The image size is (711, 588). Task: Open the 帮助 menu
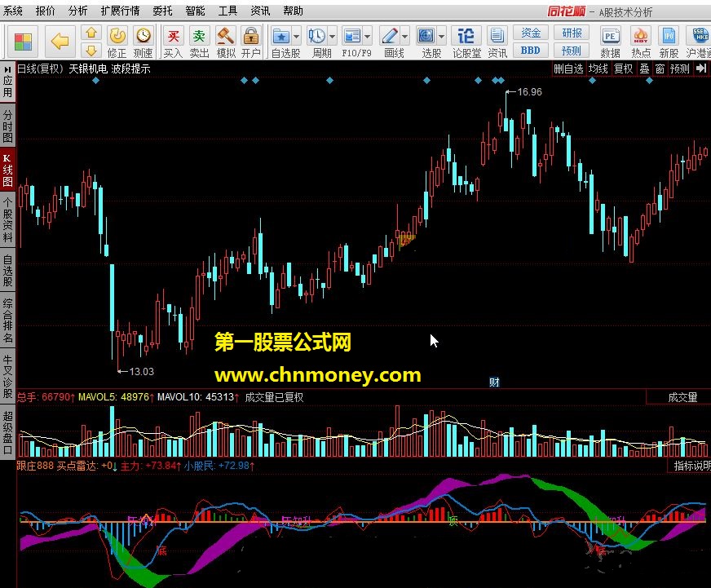click(x=293, y=11)
